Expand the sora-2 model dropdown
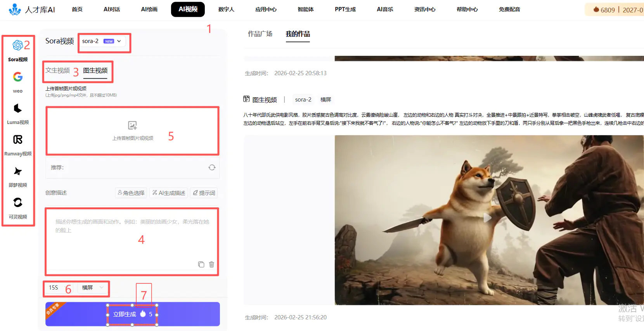This screenshot has height=331, width=644. [102, 41]
